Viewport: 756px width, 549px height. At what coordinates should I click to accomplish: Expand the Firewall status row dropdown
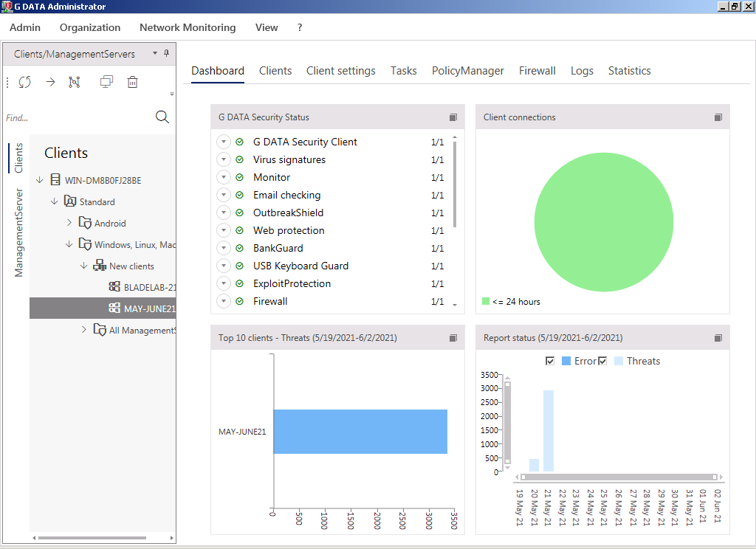click(224, 301)
